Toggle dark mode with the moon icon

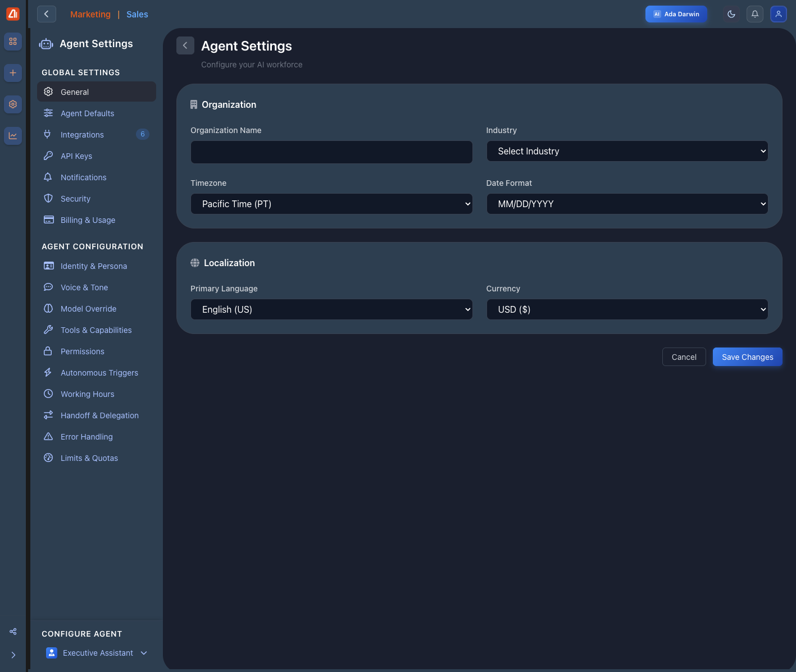[x=731, y=14]
